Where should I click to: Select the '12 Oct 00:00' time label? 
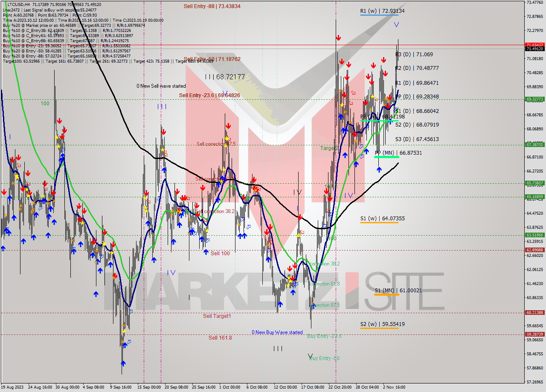(285, 387)
